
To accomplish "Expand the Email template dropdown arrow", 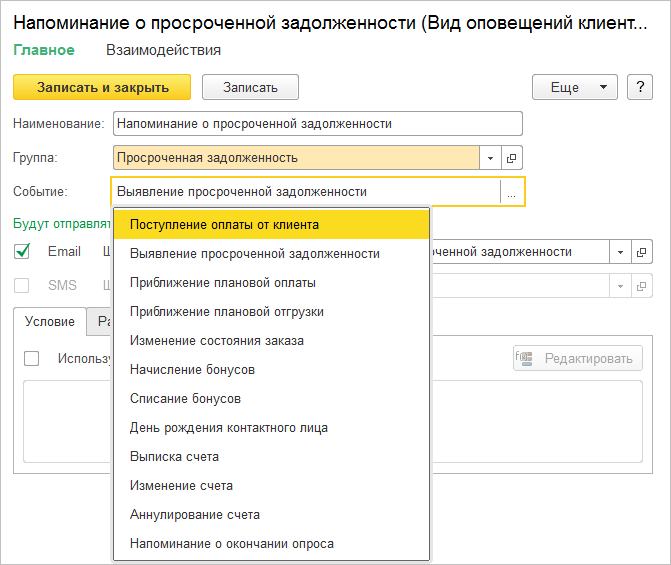I will pyautogui.click(x=620, y=252).
